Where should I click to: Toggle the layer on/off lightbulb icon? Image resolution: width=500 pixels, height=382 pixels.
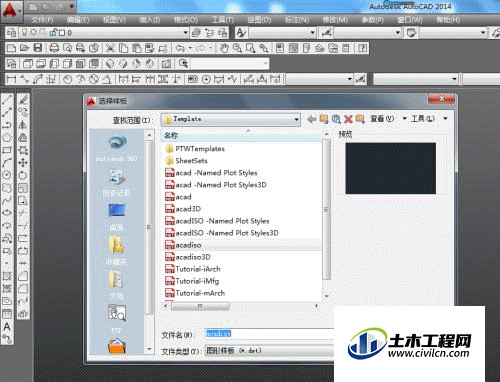coord(24,33)
